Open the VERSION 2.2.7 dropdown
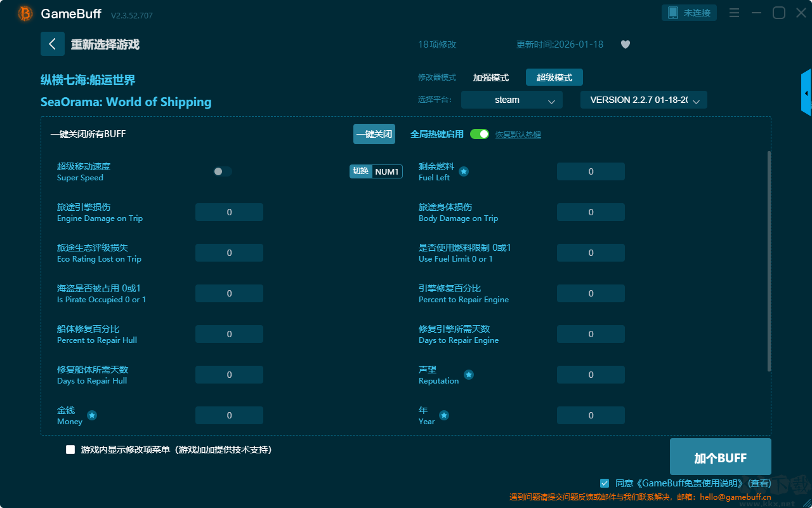 644,100
